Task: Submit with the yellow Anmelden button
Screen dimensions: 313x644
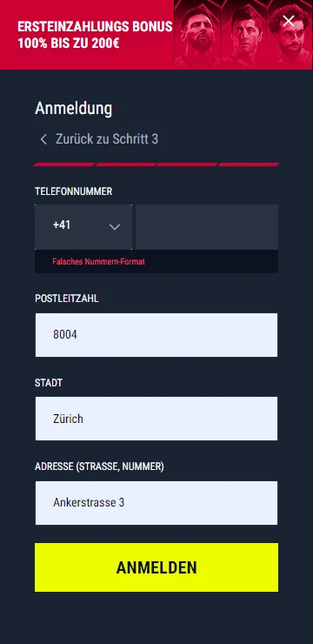Action: coord(156,567)
